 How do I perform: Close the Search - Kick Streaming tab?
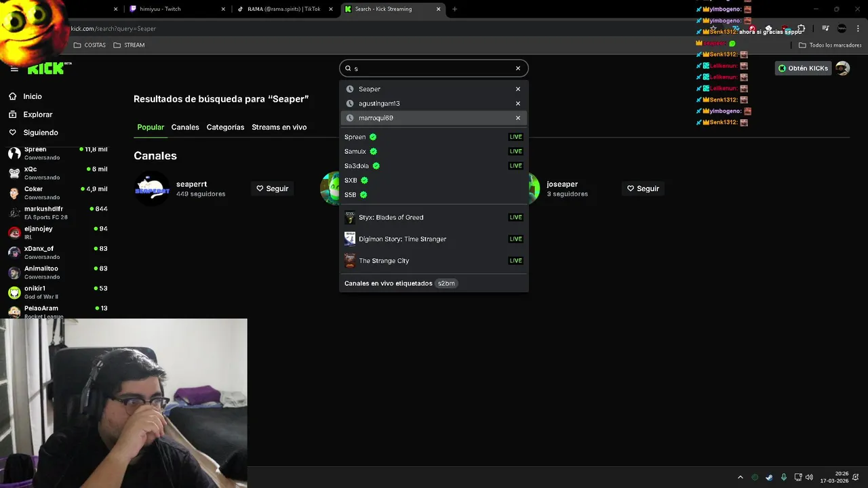click(x=438, y=9)
